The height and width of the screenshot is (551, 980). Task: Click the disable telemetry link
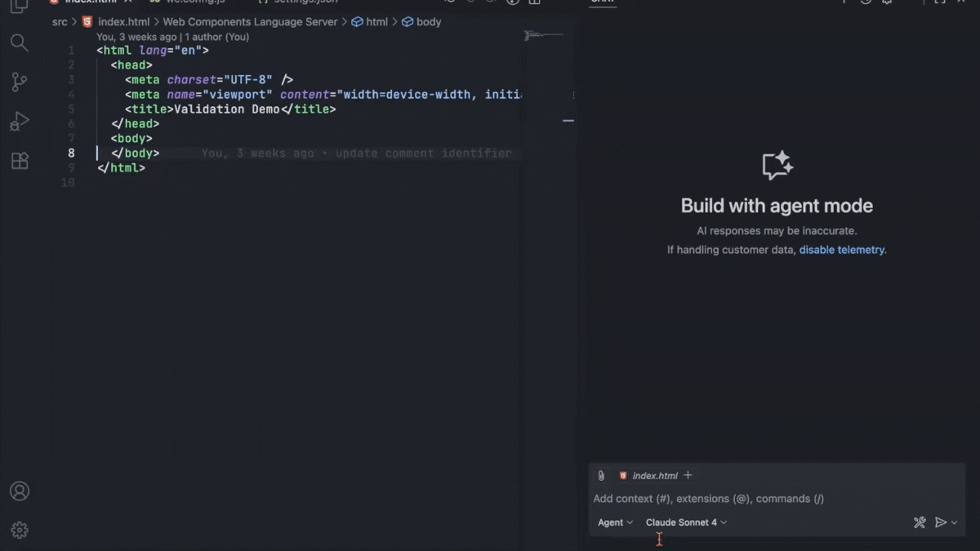[842, 250]
